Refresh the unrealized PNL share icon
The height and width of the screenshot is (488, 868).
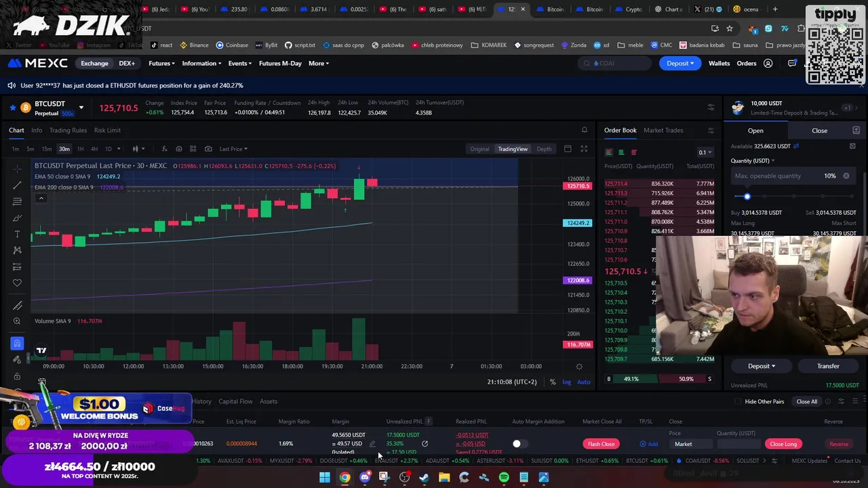425,444
